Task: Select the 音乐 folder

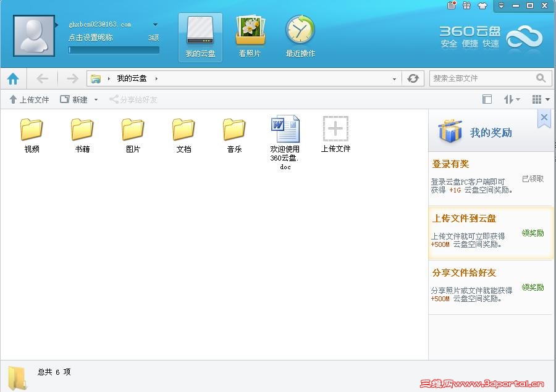Action: pyautogui.click(x=234, y=135)
